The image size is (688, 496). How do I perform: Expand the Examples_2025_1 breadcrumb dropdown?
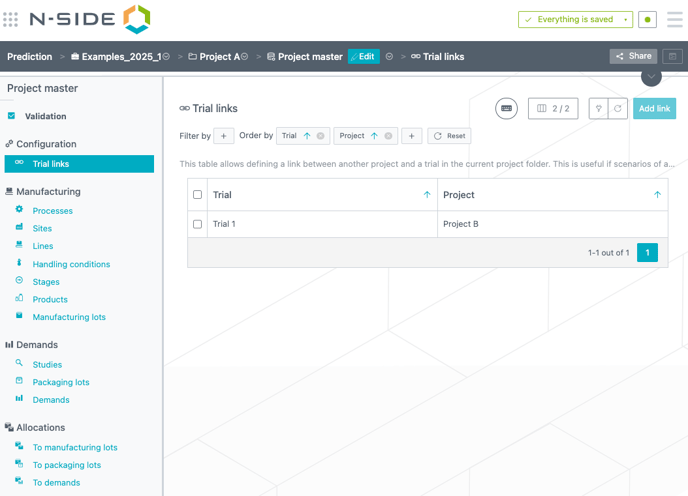(x=167, y=57)
